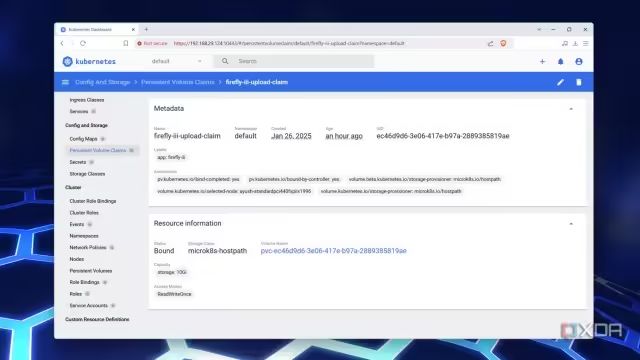Click the bound-by-controller: yes annotation chip
Viewport: 640px width, 360px height.
pos(294,179)
